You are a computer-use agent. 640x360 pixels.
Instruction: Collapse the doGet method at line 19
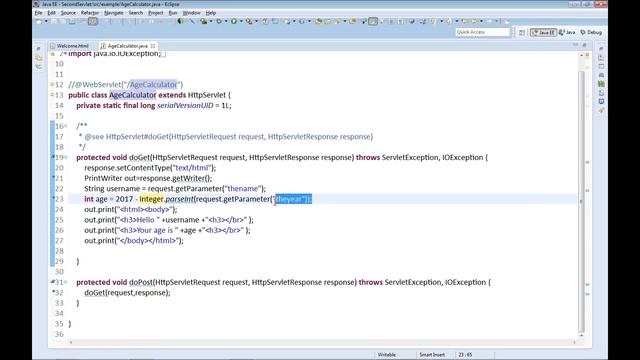coord(66,157)
